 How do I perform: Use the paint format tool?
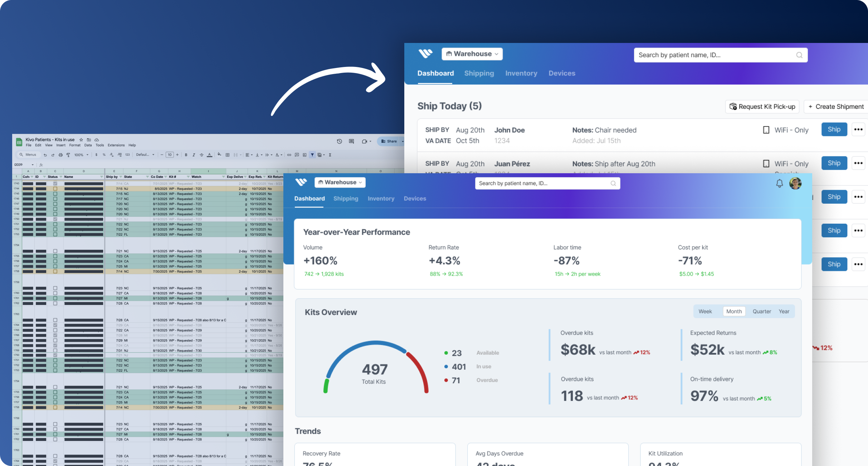68,155
